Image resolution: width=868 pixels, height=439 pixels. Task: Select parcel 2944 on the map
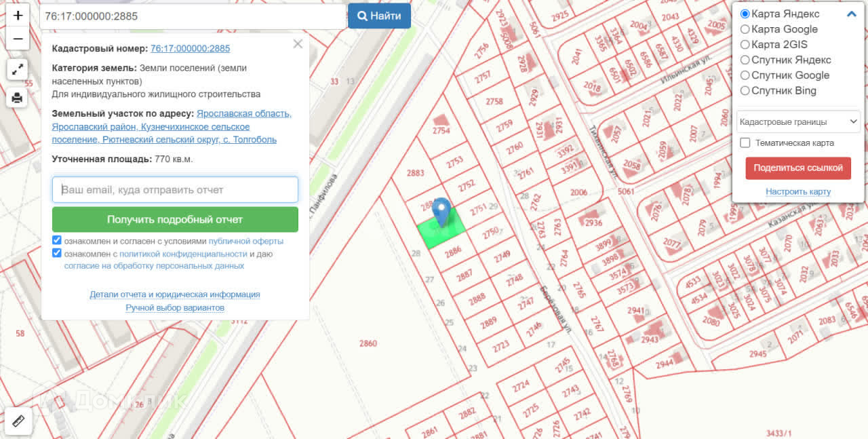pyautogui.click(x=664, y=364)
